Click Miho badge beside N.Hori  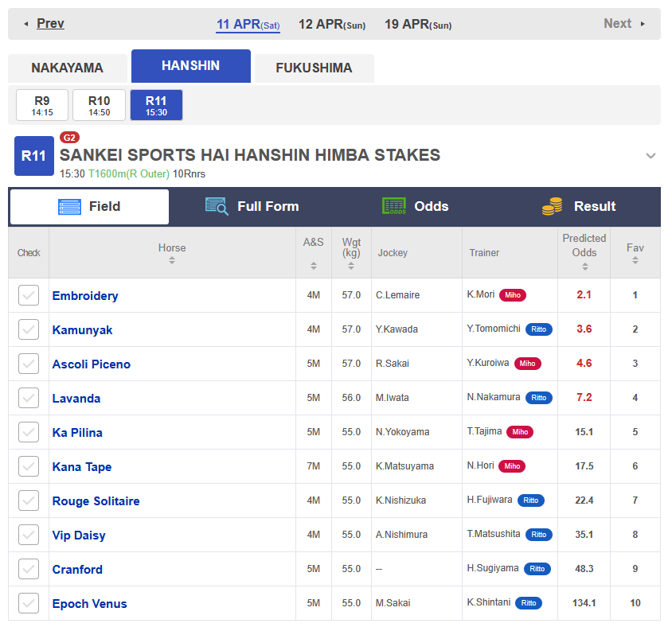512,466
